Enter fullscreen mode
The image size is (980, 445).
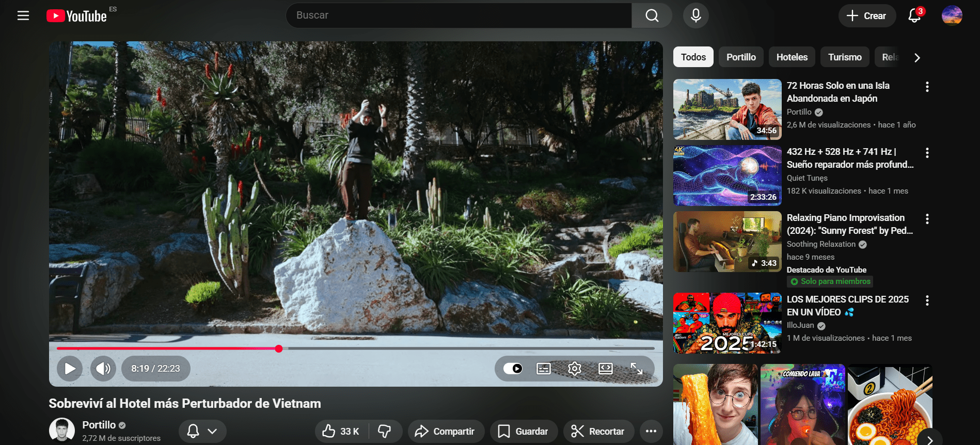click(x=636, y=369)
